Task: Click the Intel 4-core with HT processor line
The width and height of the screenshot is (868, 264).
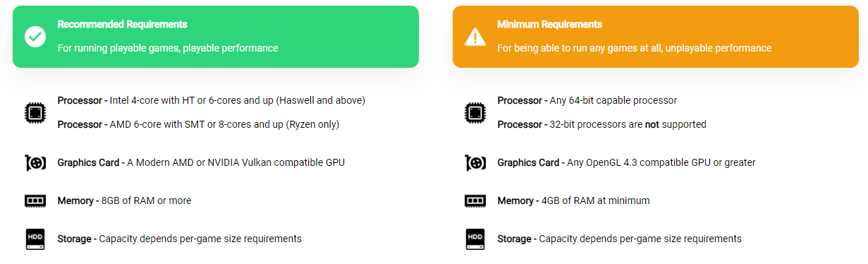Action: click(x=211, y=100)
